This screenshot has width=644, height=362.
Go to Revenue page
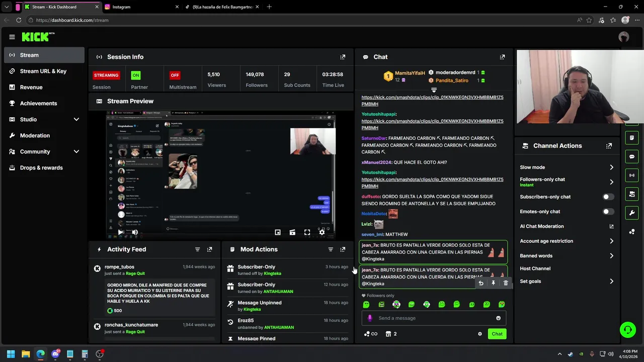click(x=44, y=87)
